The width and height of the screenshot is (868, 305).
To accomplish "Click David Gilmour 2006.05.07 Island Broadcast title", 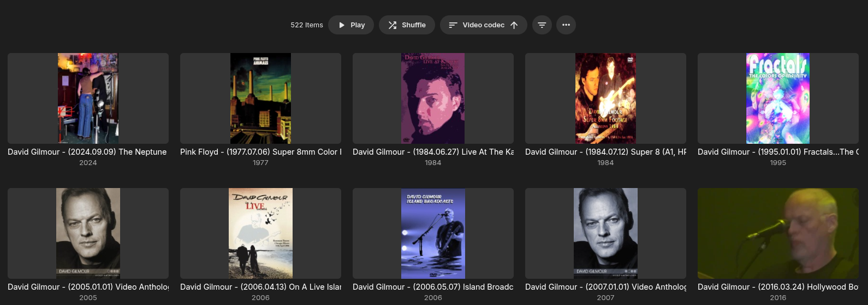I will pyautogui.click(x=433, y=287).
